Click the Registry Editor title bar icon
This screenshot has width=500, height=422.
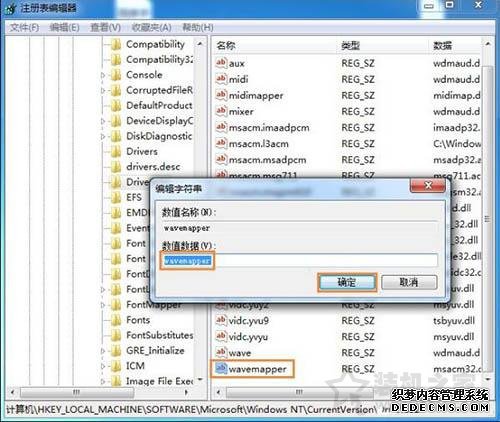tap(10, 8)
